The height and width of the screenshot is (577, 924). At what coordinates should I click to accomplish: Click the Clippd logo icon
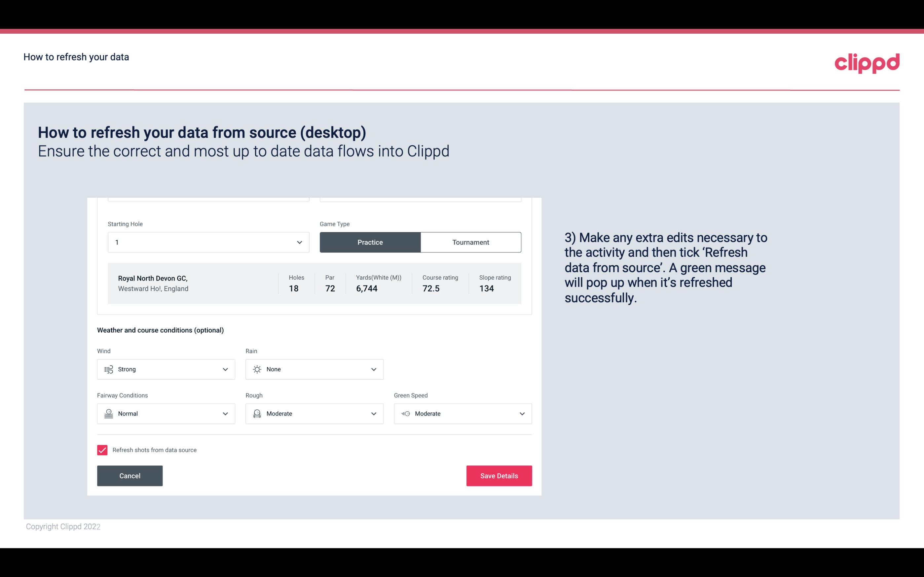pos(867,62)
